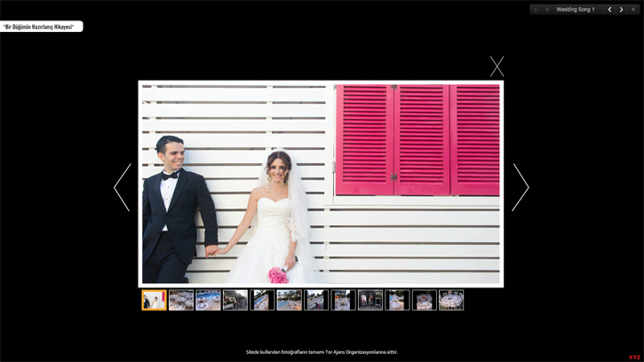Viewport: 644px width, 362px height.
Task: Select the highlighted first thumbnail of the couple
Action: coord(154,300)
